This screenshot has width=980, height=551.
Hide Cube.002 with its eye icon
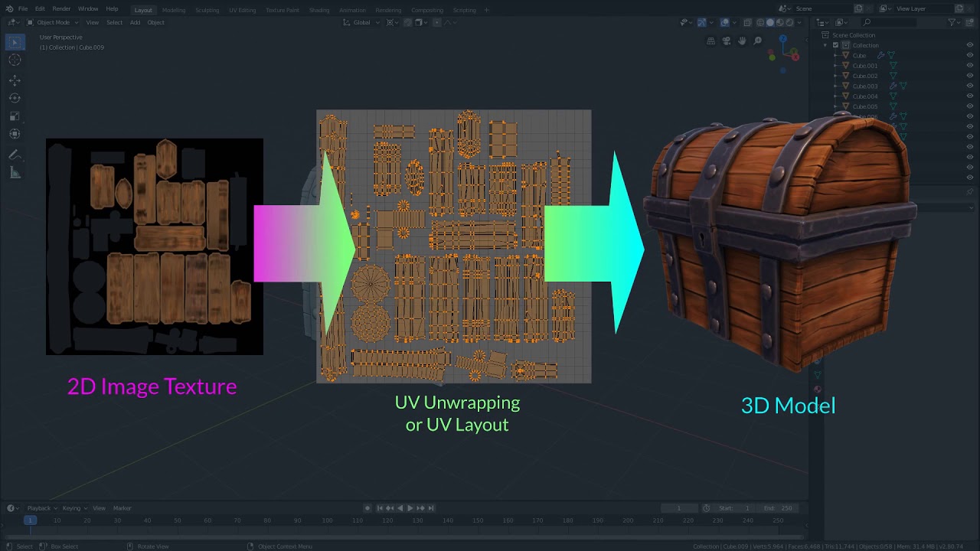click(x=970, y=75)
